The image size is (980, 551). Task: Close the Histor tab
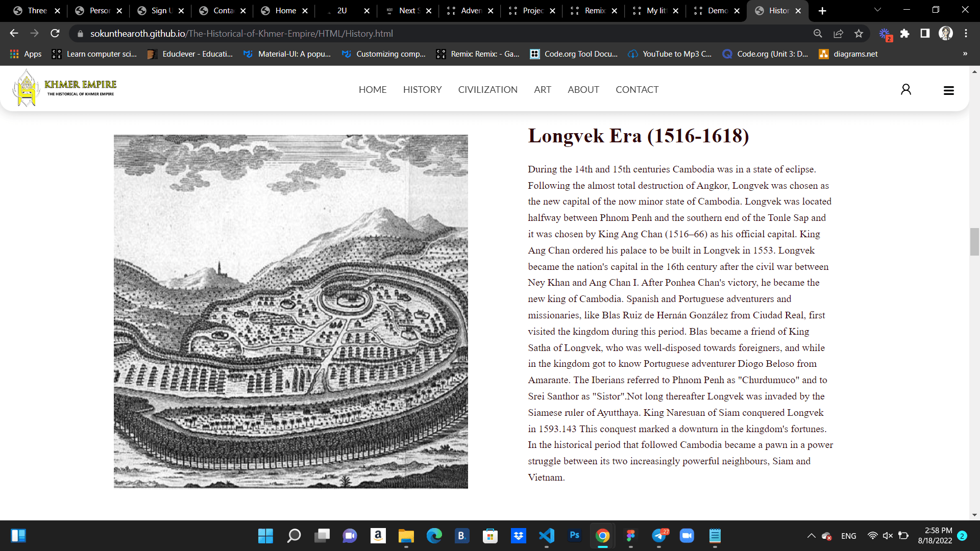pos(798,11)
